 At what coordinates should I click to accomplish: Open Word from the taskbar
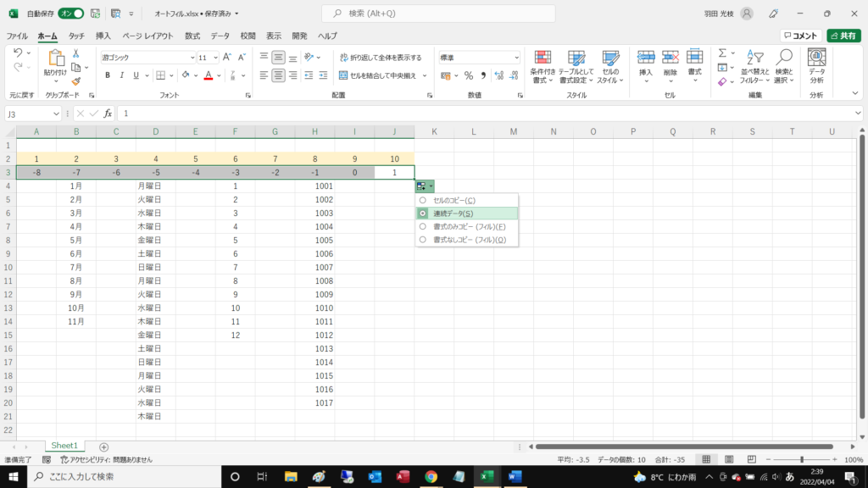coord(515,476)
